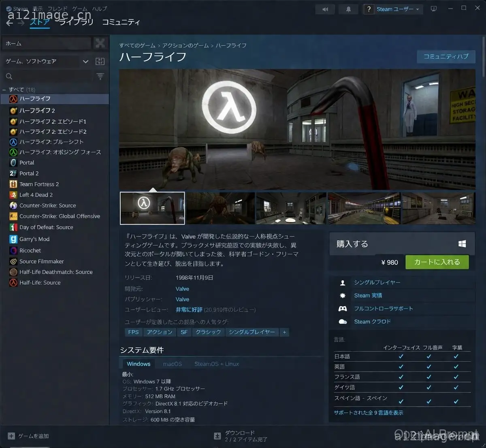
Task: Collapse the すべて (18) games category
Action: click(x=4, y=90)
